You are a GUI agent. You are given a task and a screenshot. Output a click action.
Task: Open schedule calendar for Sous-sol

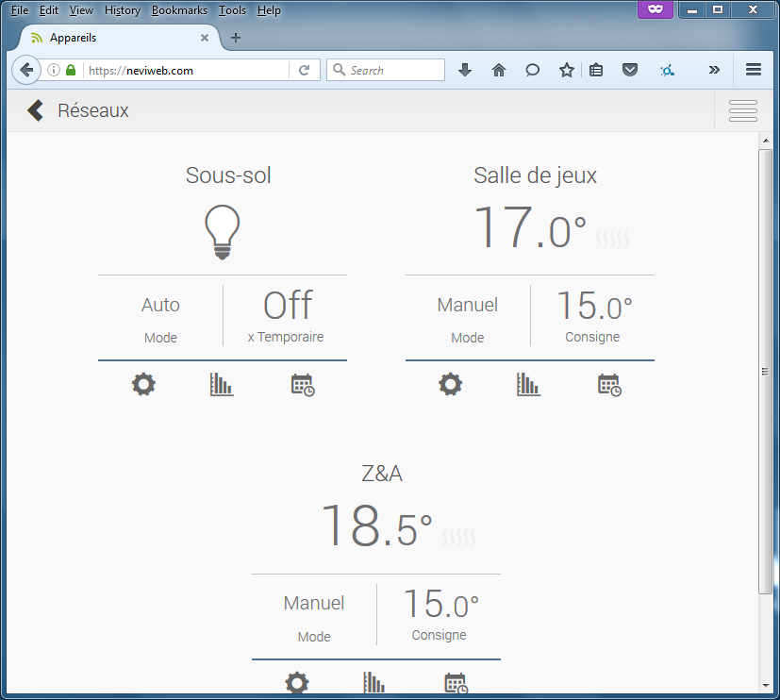pos(302,384)
